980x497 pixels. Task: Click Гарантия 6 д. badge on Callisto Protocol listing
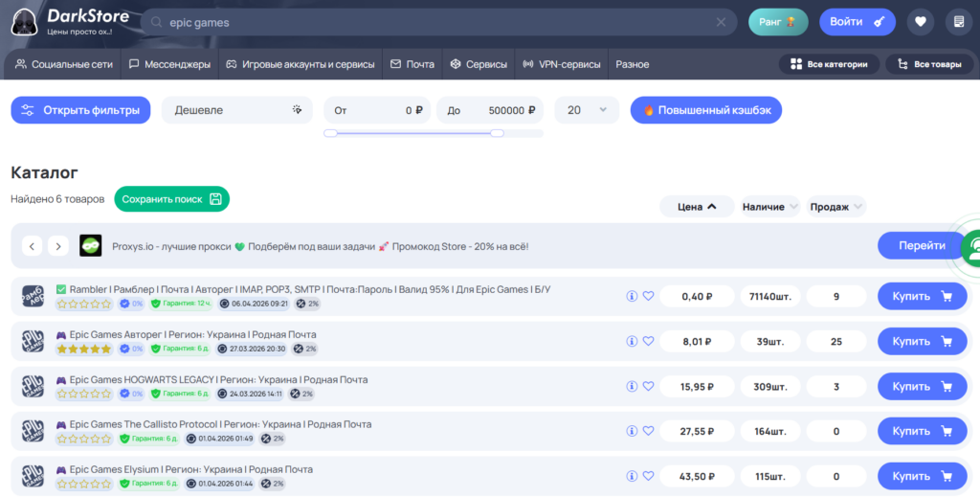point(148,439)
